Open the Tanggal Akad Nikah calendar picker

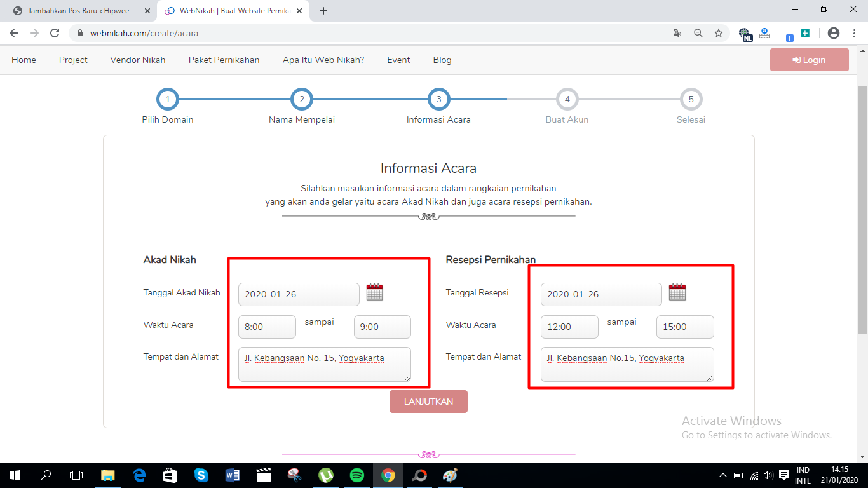coord(374,292)
